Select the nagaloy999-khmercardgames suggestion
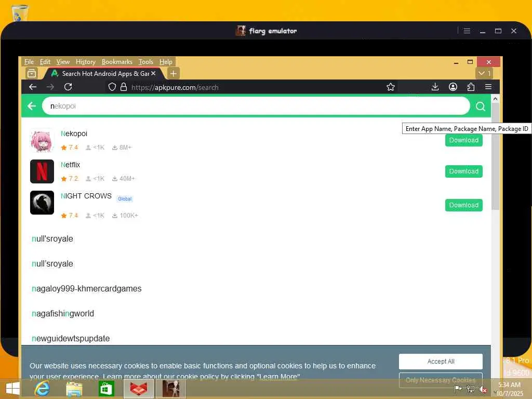 (87, 289)
